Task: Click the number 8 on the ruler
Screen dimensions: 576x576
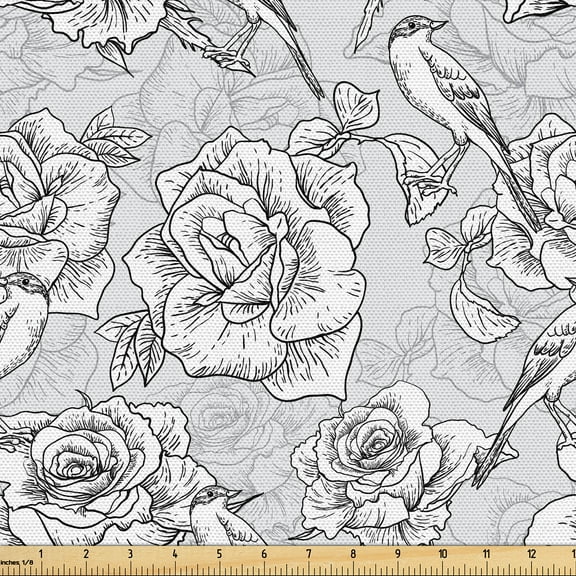Action: pos(353,554)
